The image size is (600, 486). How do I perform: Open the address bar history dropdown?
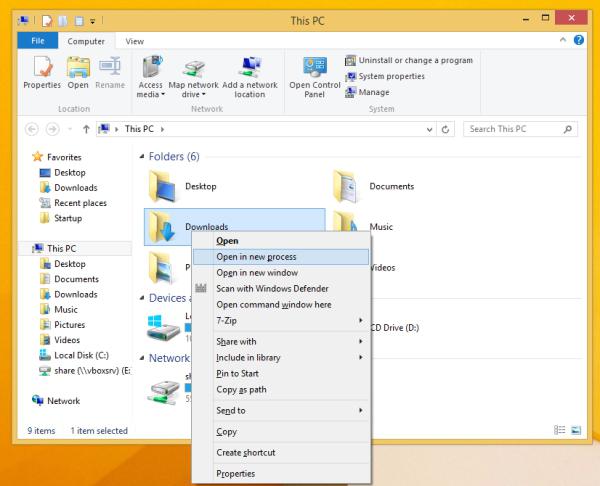pyautogui.click(x=429, y=129)
